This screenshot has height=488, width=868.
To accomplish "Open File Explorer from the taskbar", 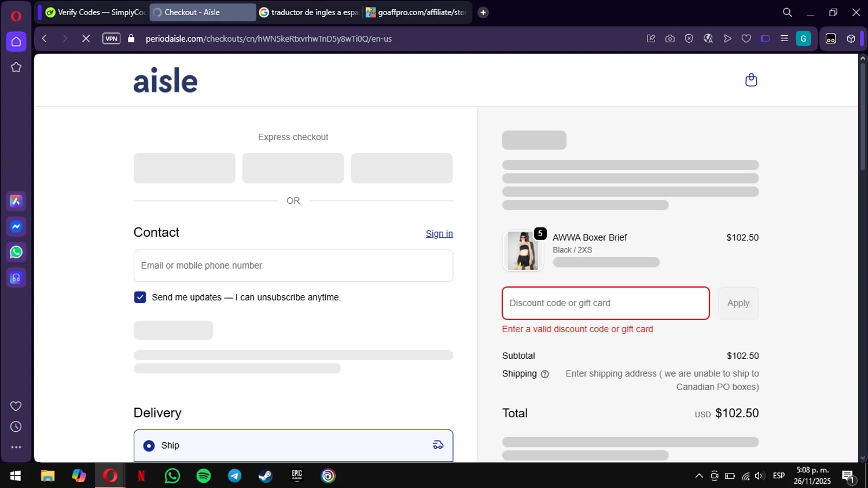I will coord(47,476).
